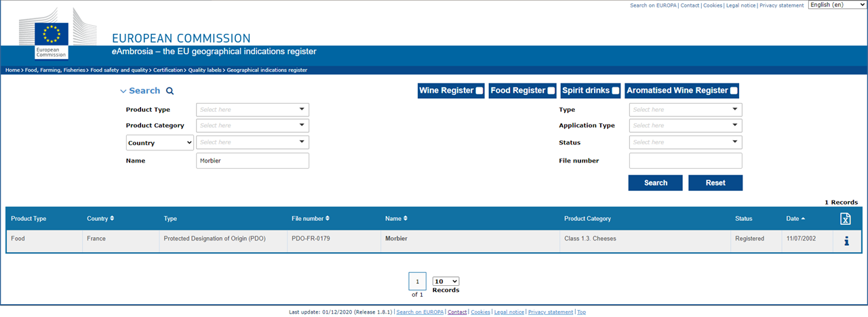Click Privacy statement link in footer

coord(551,312)
